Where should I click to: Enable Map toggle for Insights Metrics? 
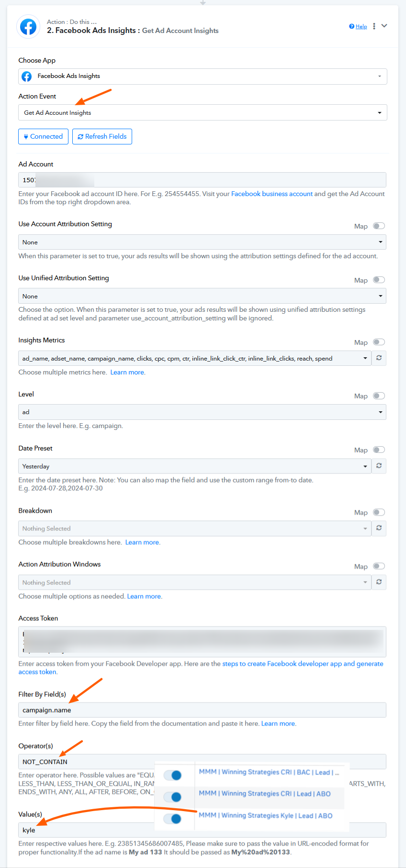click(x=379, y=342)
